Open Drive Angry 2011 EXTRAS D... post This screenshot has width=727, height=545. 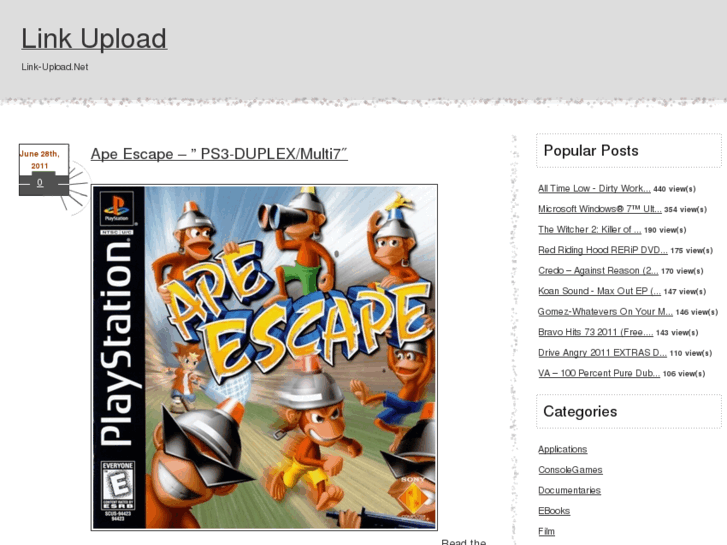click(602, 353)
